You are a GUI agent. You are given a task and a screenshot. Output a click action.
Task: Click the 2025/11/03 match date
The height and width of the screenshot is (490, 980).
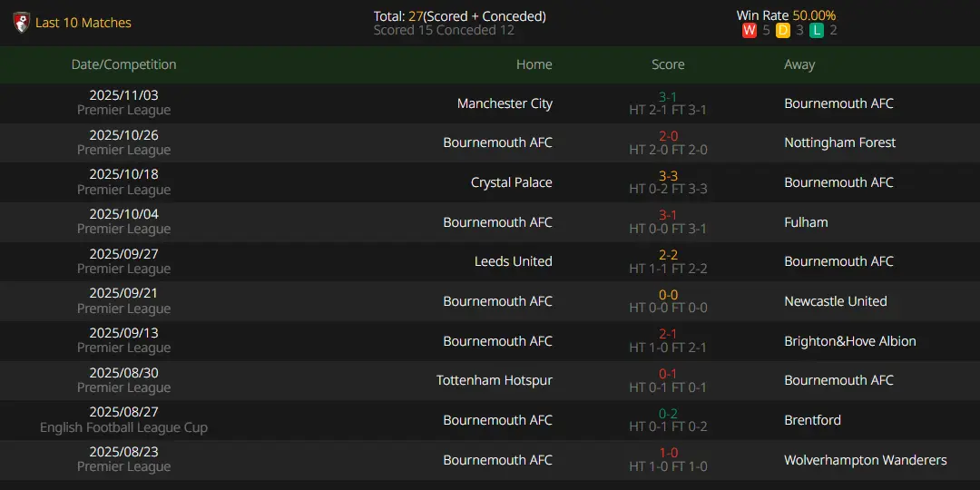click(123, 95)
